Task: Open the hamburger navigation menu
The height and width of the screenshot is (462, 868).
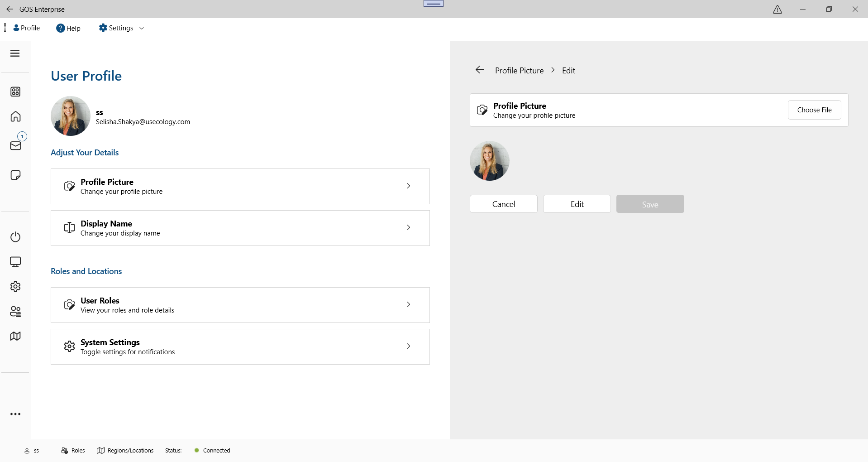Action: click(15, 53)
